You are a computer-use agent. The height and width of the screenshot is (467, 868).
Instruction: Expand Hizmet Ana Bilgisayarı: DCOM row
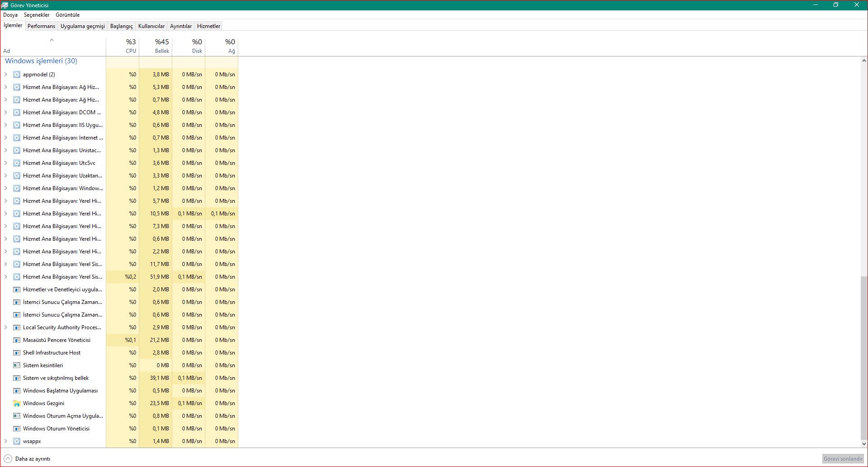tap(5, 112)
